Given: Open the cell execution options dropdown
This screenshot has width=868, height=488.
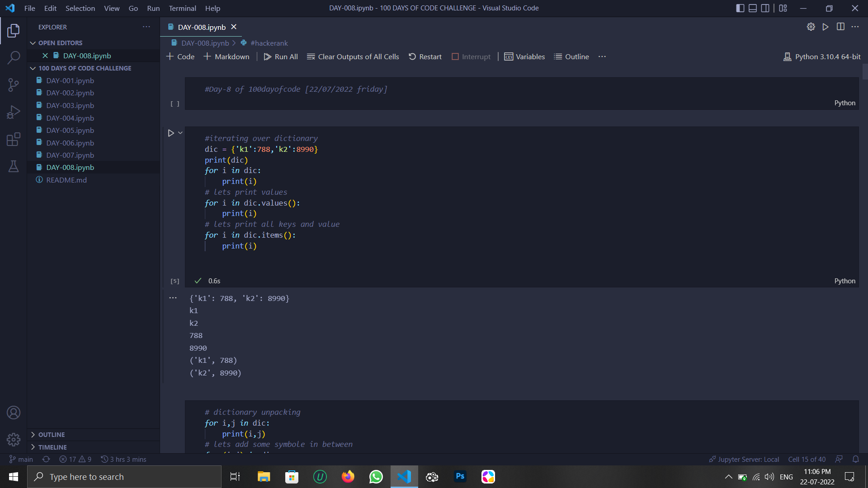Looking at the screenshot, I should point(180,132).
